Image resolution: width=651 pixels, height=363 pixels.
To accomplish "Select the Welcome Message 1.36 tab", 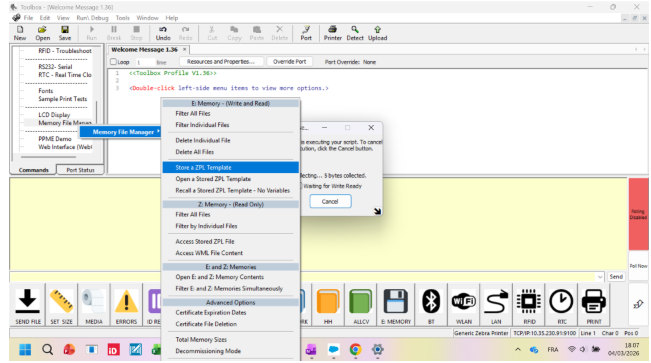I will coord(144,49).
